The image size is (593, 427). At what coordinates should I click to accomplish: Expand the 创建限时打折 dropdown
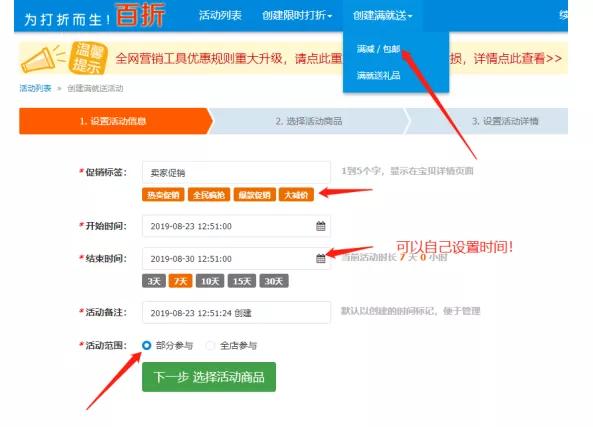click(297, 16)
